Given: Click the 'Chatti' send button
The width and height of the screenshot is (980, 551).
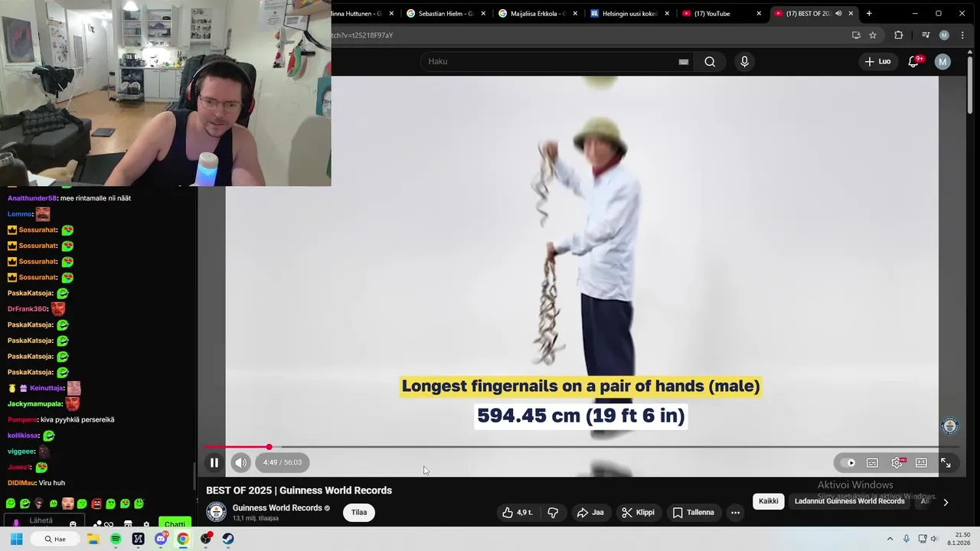Looking at the screenshot, I should [x=175, y=524].
